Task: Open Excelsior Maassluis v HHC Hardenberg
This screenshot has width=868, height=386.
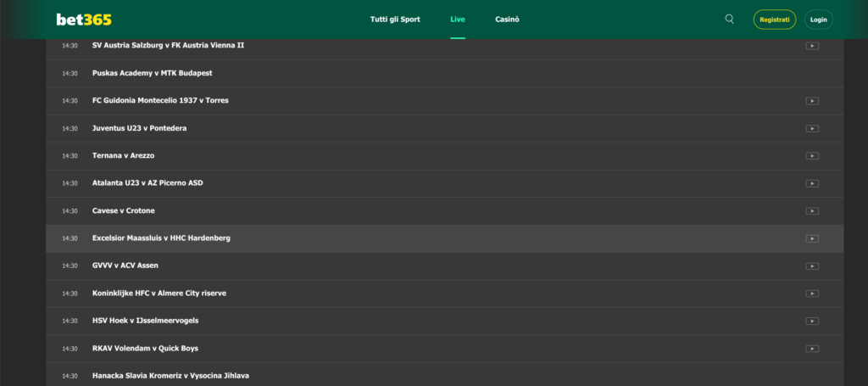Action: pyautogui.click(x=161, y=238)
